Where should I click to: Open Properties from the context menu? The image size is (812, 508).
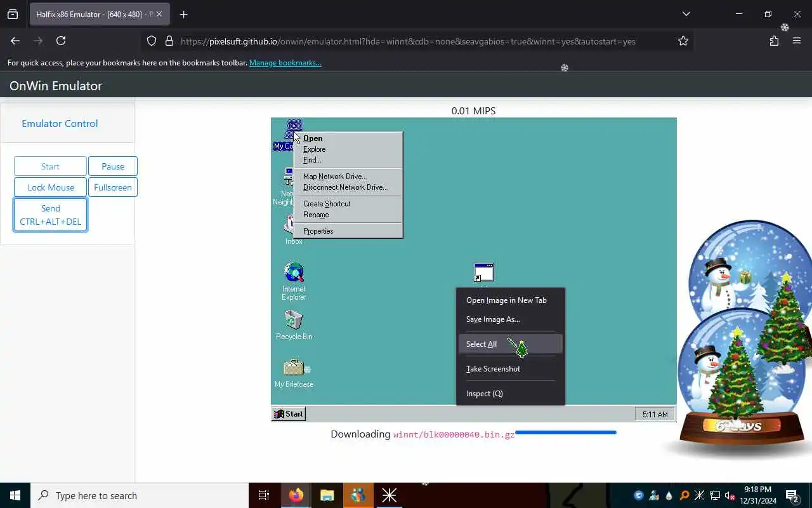coord(348,231)
